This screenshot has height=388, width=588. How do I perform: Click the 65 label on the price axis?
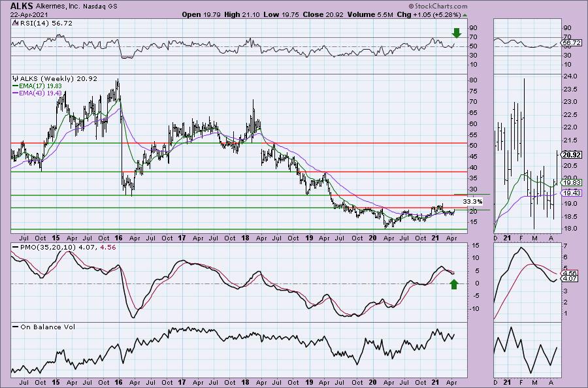pyautogui.click(x=473, y=113)
